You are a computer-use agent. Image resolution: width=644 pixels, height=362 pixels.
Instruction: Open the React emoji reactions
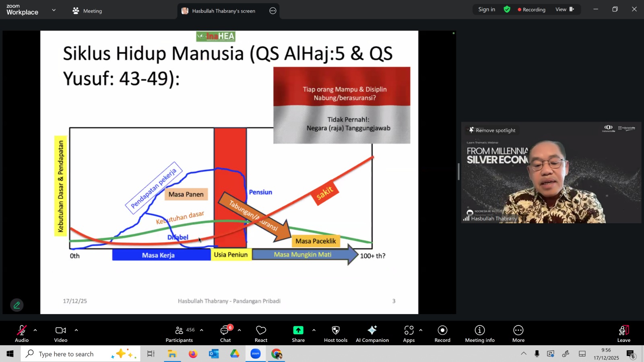261,334
